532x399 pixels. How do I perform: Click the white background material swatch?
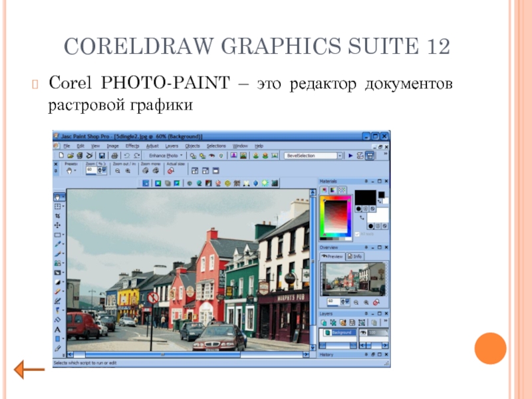pos(377,215)
